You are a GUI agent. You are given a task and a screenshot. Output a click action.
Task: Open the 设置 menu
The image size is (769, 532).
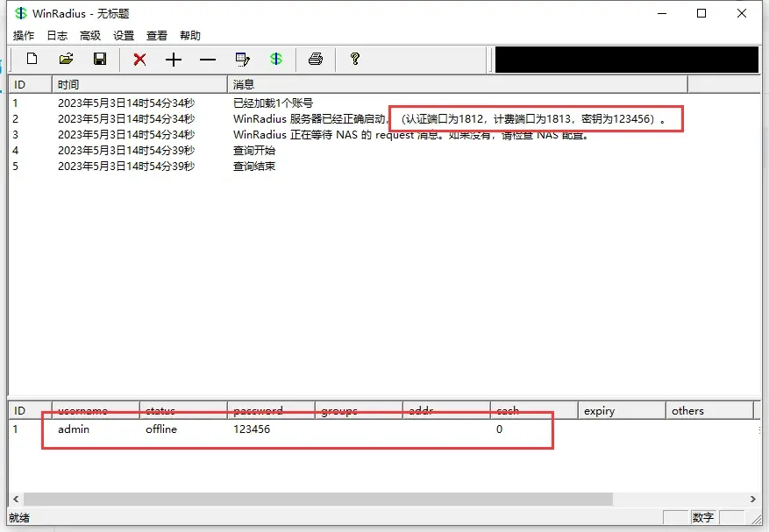tap(123, 35)
